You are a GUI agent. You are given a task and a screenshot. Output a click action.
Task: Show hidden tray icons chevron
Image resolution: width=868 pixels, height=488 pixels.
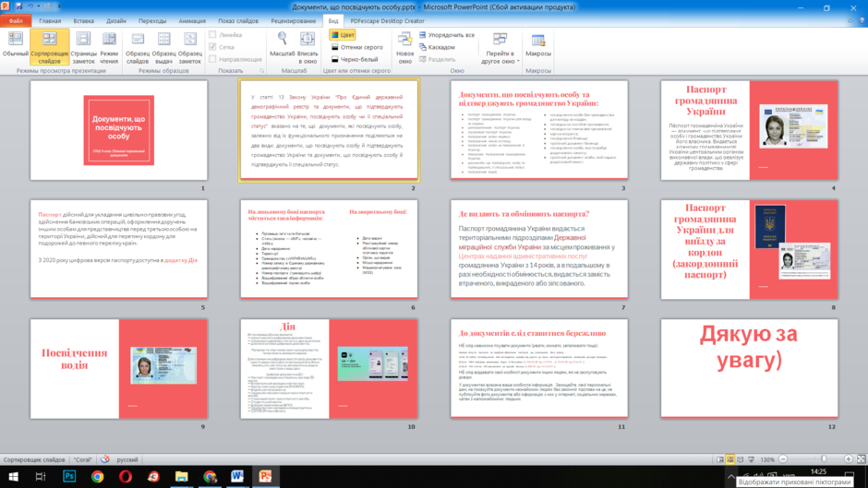click(x=730, y=477)
